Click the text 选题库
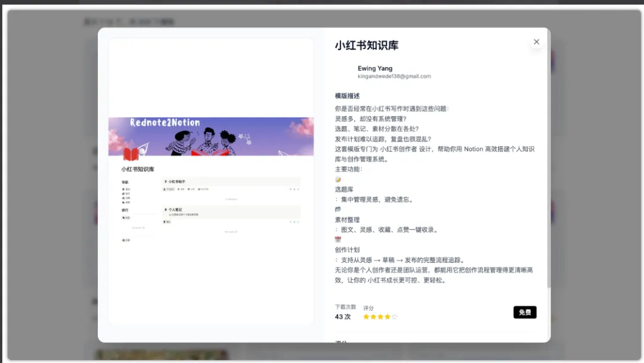The height and width of the screenshot is (363, 644). (x=344, y=189)
